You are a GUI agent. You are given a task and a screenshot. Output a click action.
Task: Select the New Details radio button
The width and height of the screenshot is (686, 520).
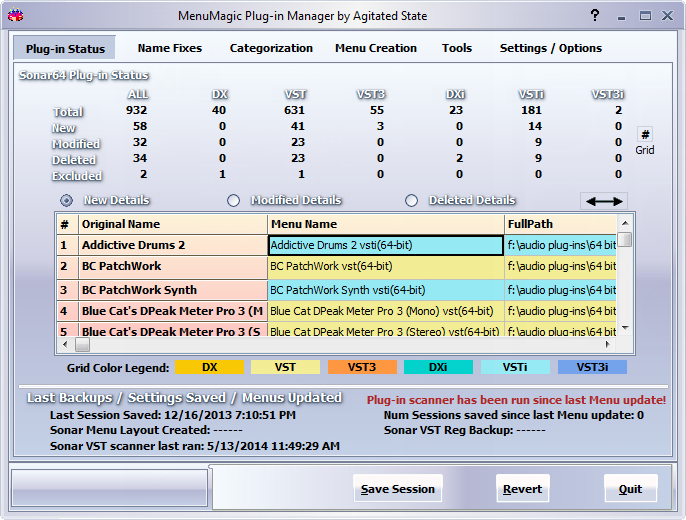click(x=66, y=200)
